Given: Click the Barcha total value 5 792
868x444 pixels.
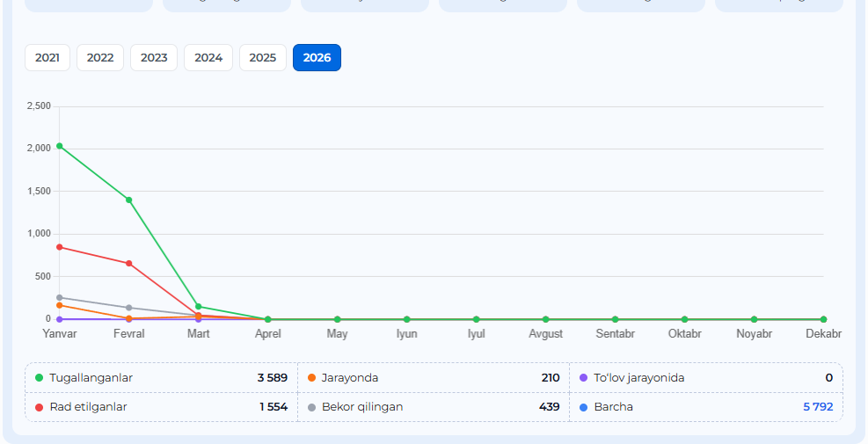Looking at the screenshot, I should click(817, 407).
